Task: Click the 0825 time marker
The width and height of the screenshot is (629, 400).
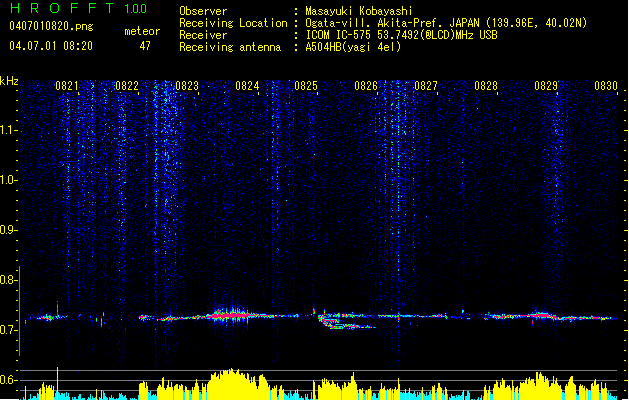Action: (x=306, y=86)
